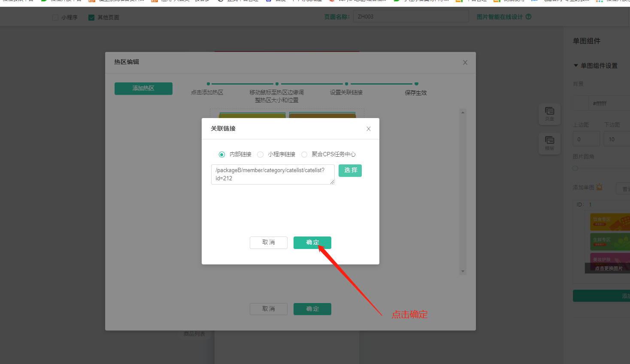
Task: Click the 页面 layers icon button
Action: click(549, 114)
